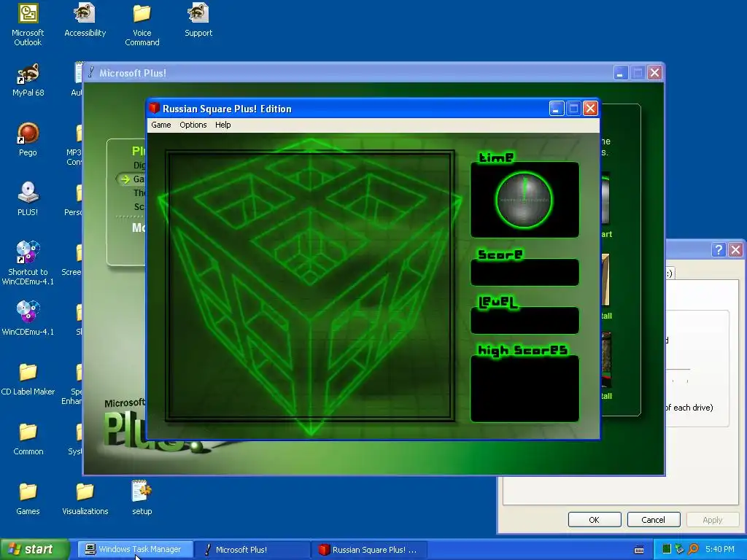Select the Visualizations folder on desktop
Screen dimensions: 747x560
[85, 499]
